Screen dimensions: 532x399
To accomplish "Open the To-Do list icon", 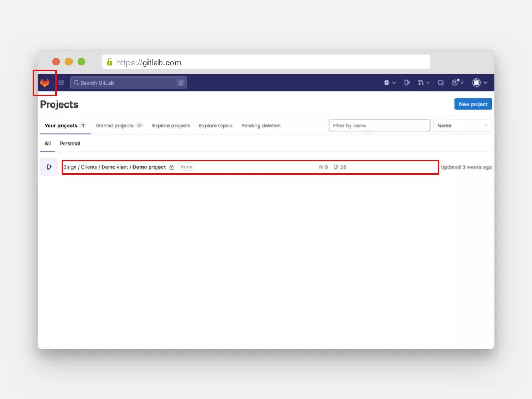I will pos(441,83).
